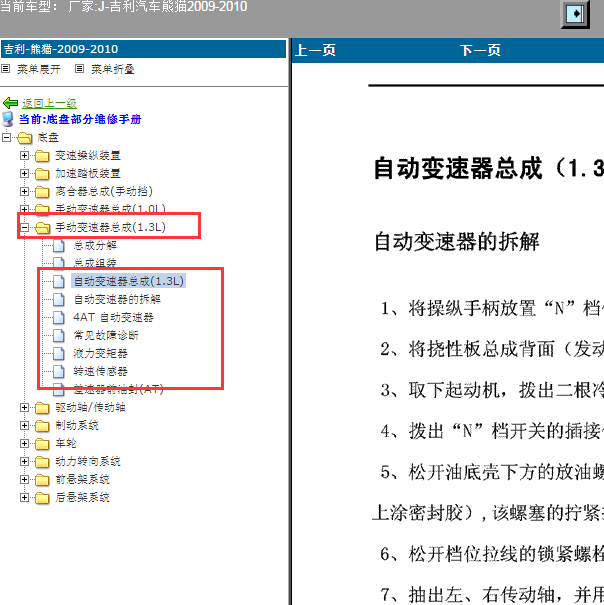Image resolution: width=604 pixels, height=605 pixels.
Task: Click the 自动变速器的拆解 page icon
Action: click(x=59, y=300)
